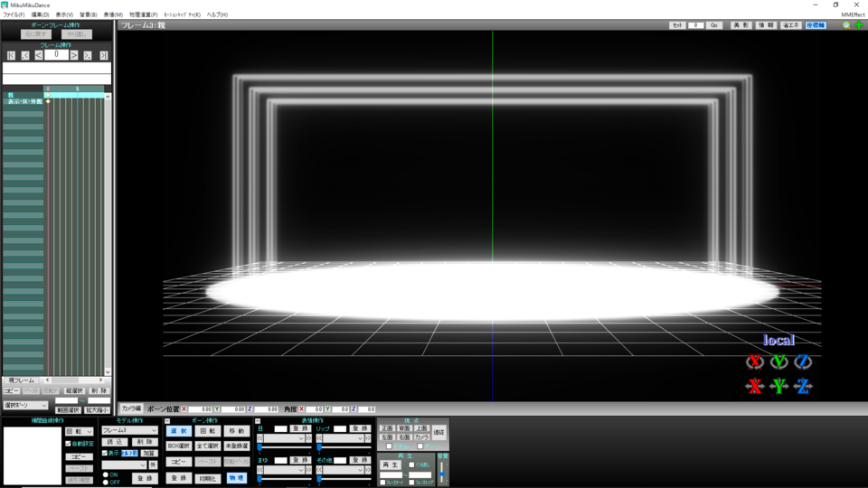Click the カメラ編 camera edit button
Viewport: 868px width, 488px height.
coord(131,408)
